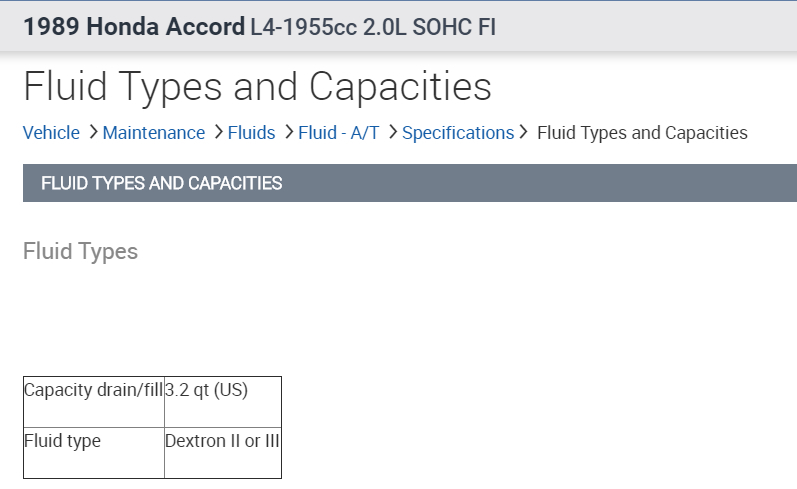Select the Specifications breadcrumb link
This screenshot has height=489, width=797.
pos(457,133)
